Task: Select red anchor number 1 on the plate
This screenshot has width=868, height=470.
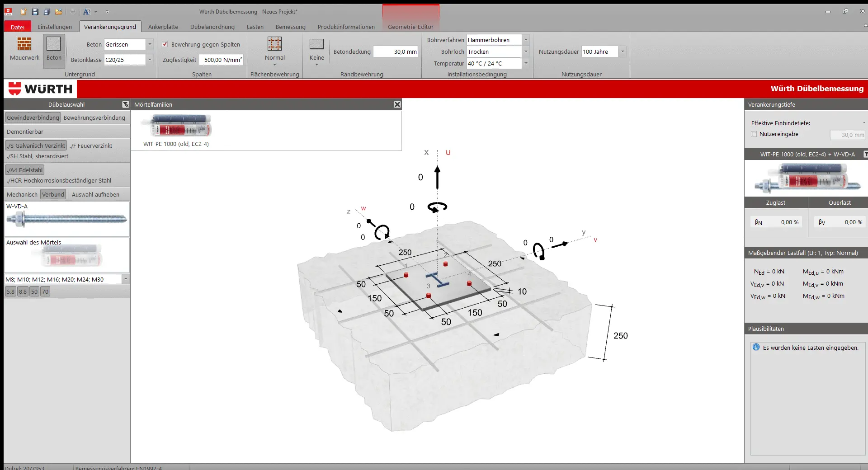Action: 406,274
